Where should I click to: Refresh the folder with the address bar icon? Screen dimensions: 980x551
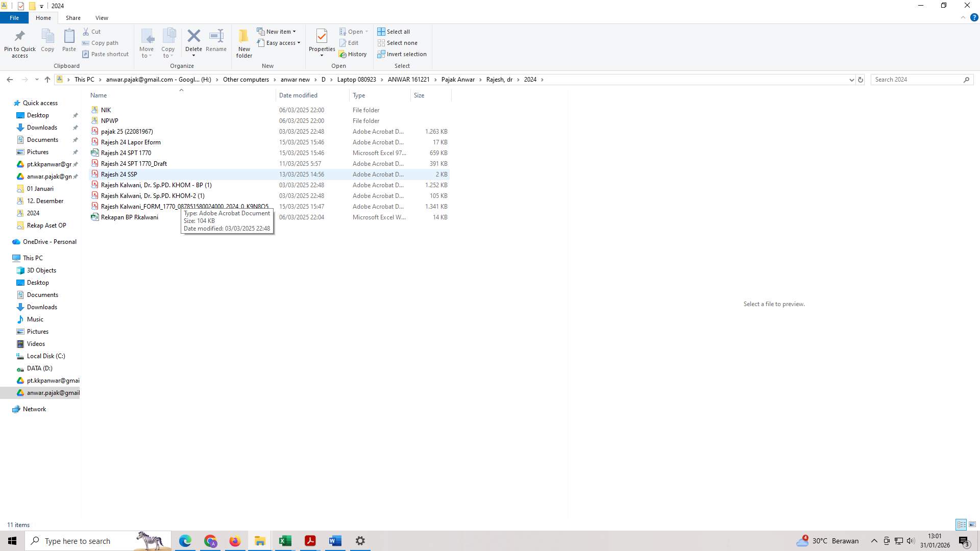pos(861,80)
